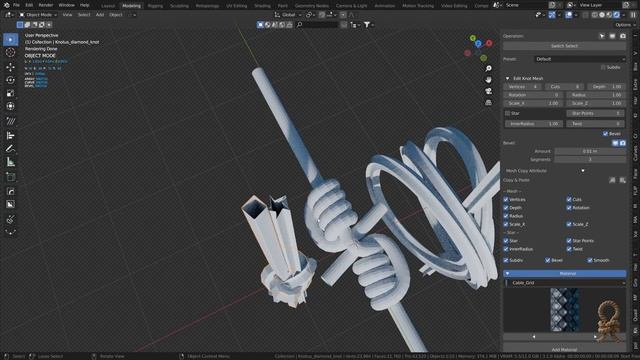Viewport: 640px width, 360px height.
Task: Expand the Mesh Copy Attribute section
Action: (x=583, y=171)
